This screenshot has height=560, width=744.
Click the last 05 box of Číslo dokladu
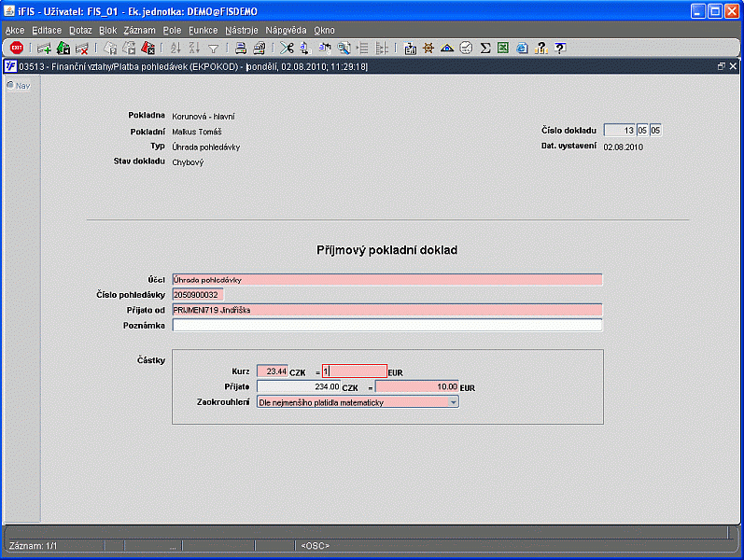pos(655,130)
